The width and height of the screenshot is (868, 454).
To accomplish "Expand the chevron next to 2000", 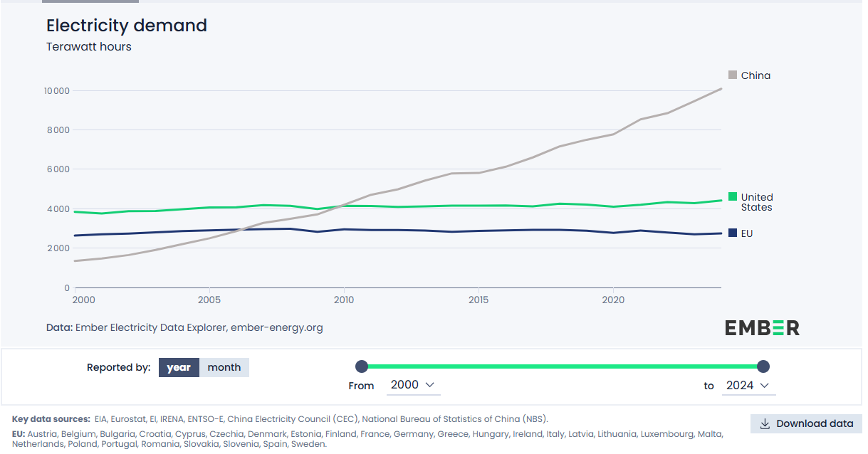I will click(430, 385).
